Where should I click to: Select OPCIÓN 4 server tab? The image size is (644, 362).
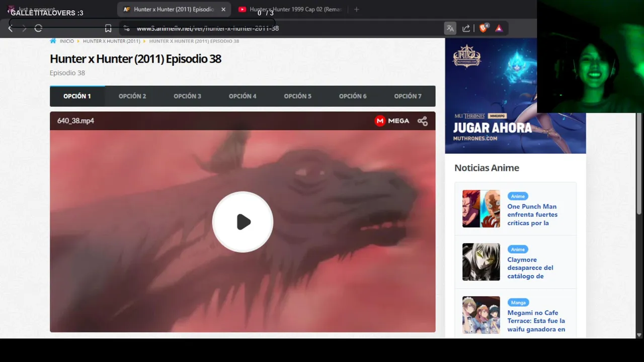[x=243, y=96]
